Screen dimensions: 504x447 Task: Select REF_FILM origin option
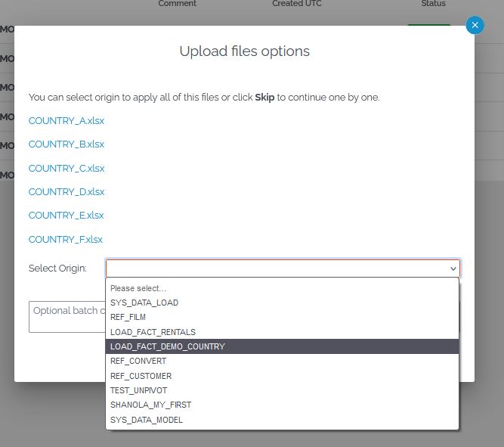click(x=128, y=317)
